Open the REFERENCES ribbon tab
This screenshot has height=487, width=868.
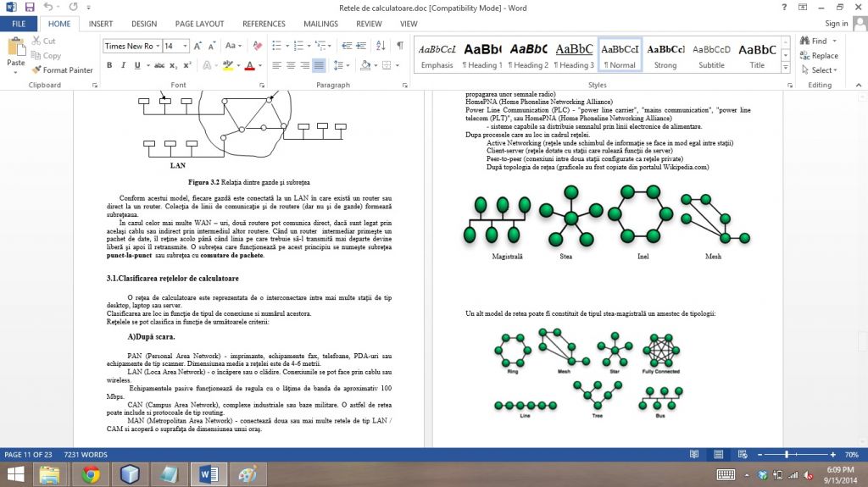[x=264, y=24]
